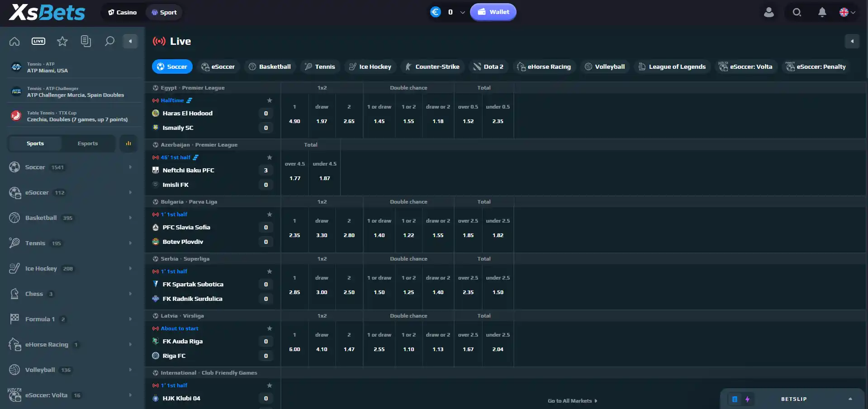Select the eSoccer: Volta live tab
Screen dimensions: 868x409
pyautogui.click(x=746, y=67)
